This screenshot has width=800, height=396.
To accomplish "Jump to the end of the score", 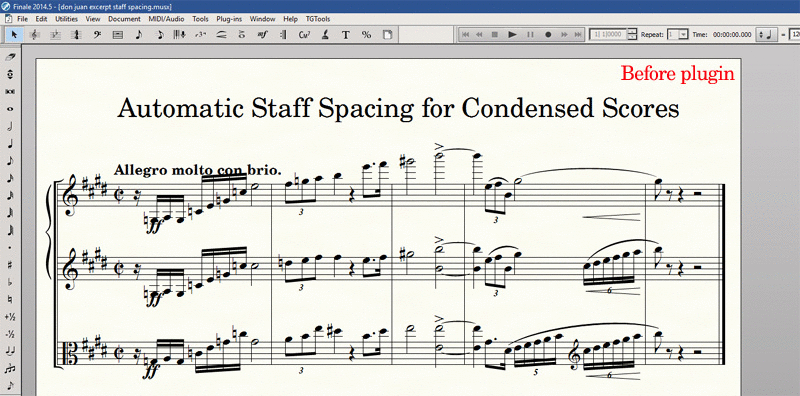I will pyautogui.click(x=578, y=34).
